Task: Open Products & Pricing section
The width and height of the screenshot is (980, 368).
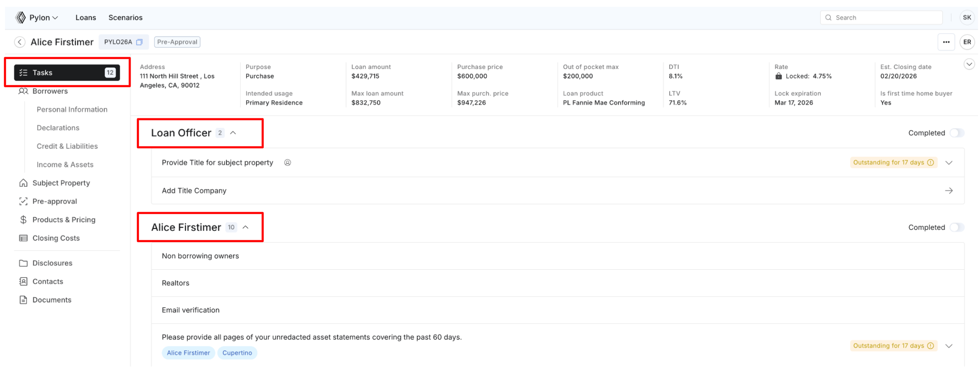Action: coord(64,220)
